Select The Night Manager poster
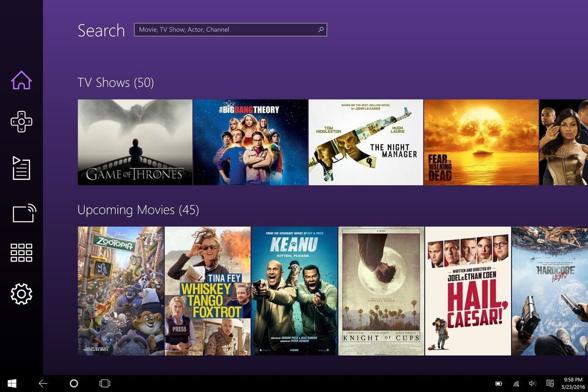Image resolution: width=588 pixels, height=392 pixels. tap(366, 142)
